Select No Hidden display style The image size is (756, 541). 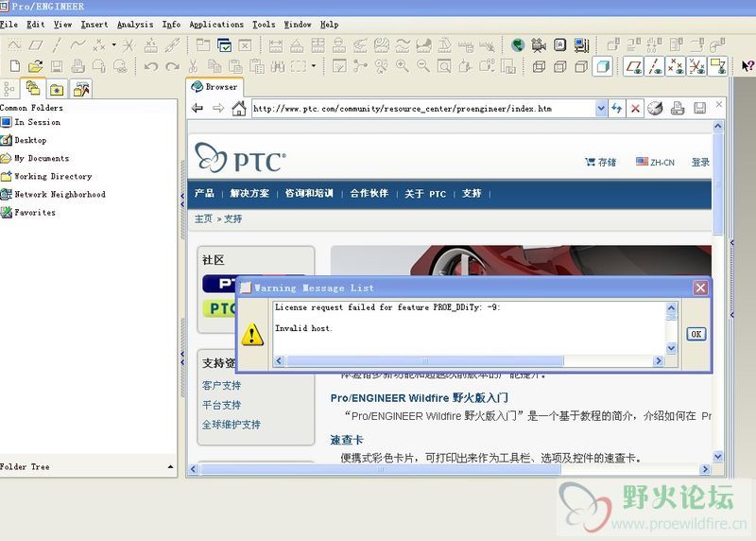[x=581, y=66]
